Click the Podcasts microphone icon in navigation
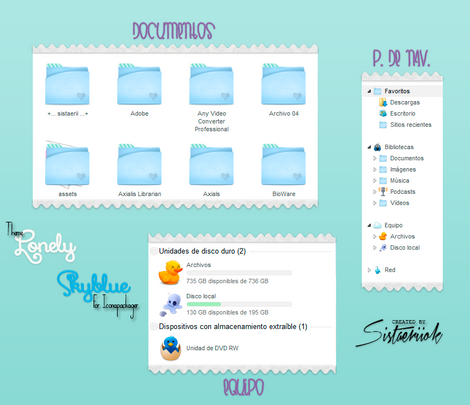This screenshot has width=470, height=405. [383, 192]
